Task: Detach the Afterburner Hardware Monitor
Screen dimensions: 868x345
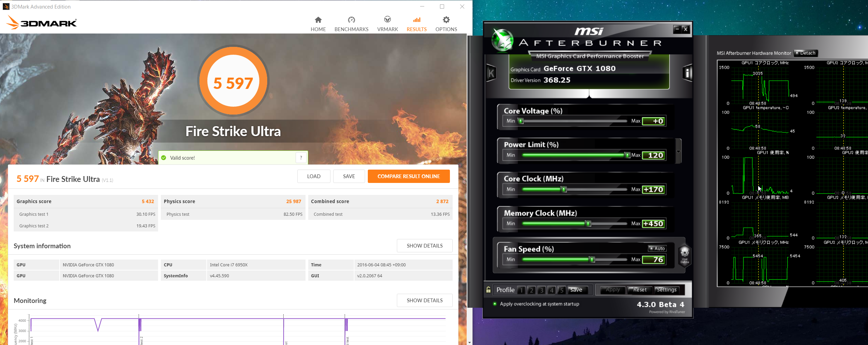Action: click(x=805, y=53)
